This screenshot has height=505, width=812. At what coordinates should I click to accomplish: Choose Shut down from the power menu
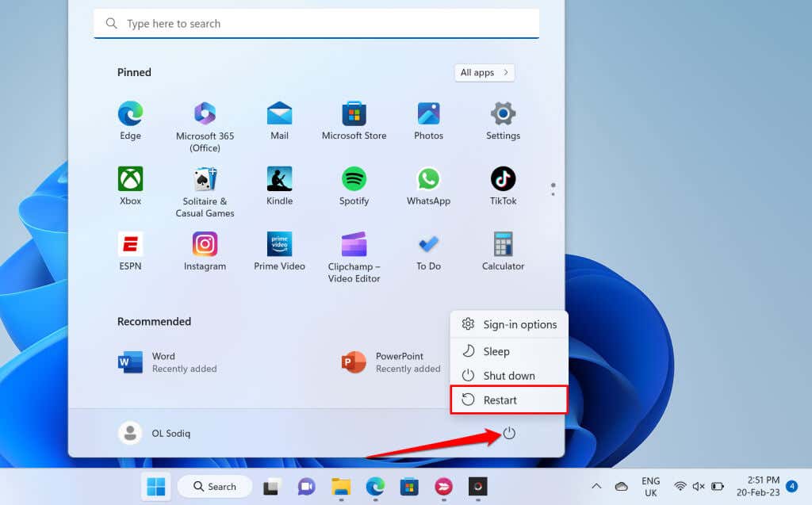click(509, 376)
